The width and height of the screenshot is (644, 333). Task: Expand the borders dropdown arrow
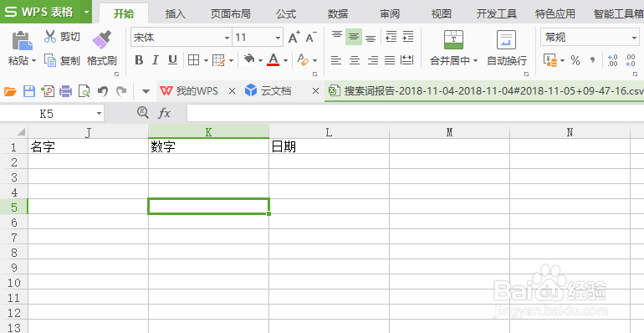206,61
